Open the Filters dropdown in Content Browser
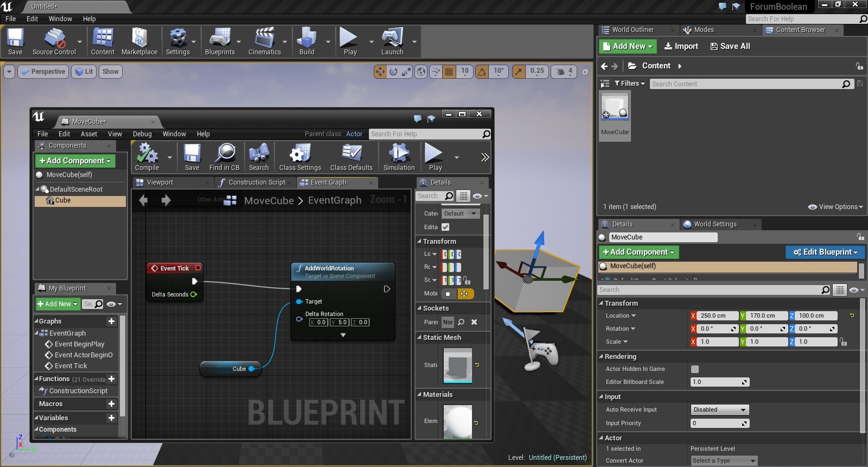This screenshot has width=868, height=467. 629,84
